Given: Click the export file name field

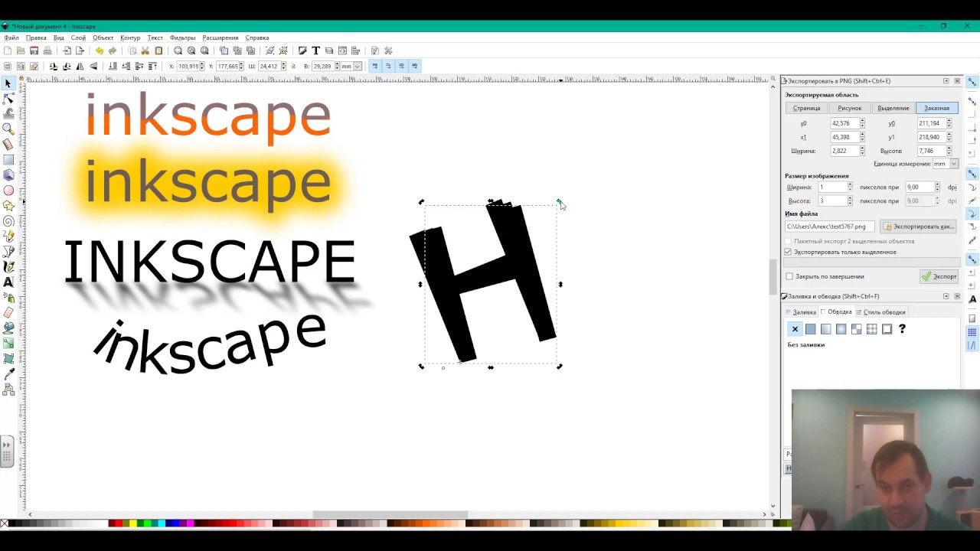Looking at the screenshot, I should coord(829,227).
